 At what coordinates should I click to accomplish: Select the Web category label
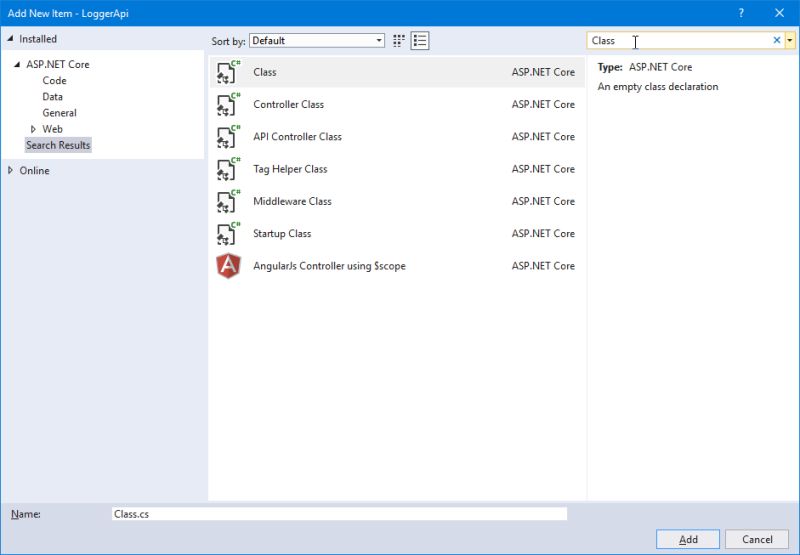coord(53,129)
